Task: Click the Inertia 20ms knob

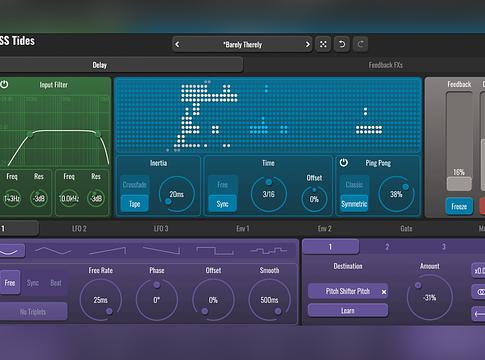Action: tap(176, 194)
